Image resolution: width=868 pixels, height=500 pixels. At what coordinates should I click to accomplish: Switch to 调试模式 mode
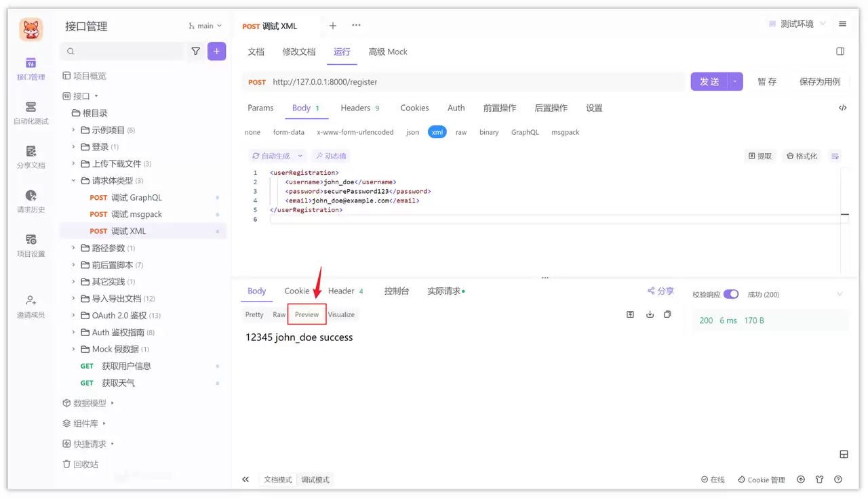[315, 480]
